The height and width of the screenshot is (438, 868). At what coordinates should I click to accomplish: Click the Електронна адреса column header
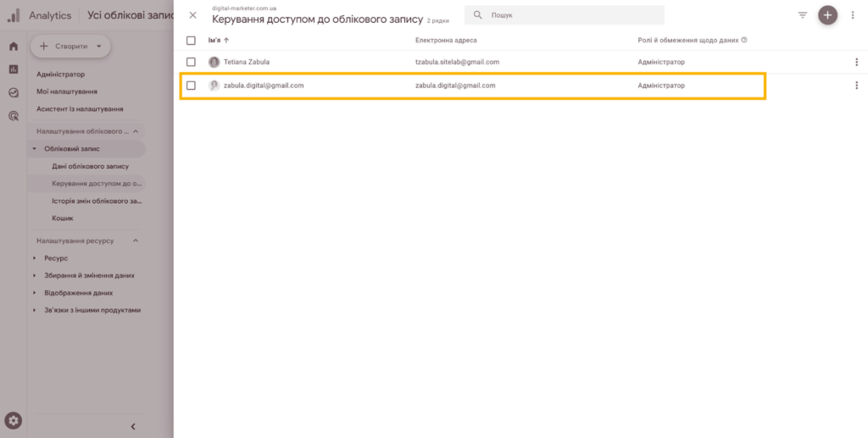(446, 41)
